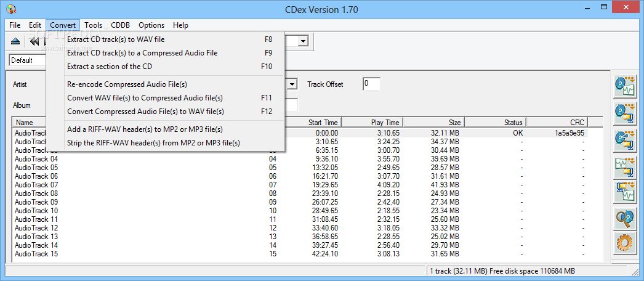Click AudioTrack 09 name

36,202
